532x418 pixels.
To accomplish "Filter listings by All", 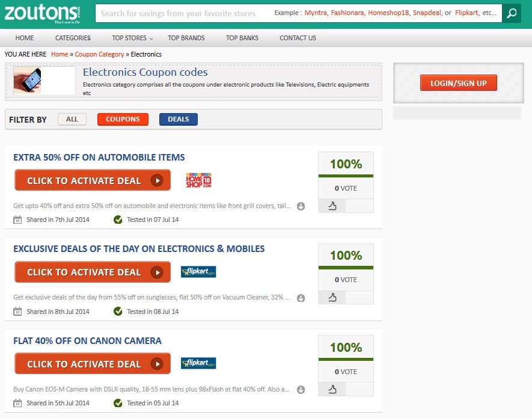I will click(72, 119).
